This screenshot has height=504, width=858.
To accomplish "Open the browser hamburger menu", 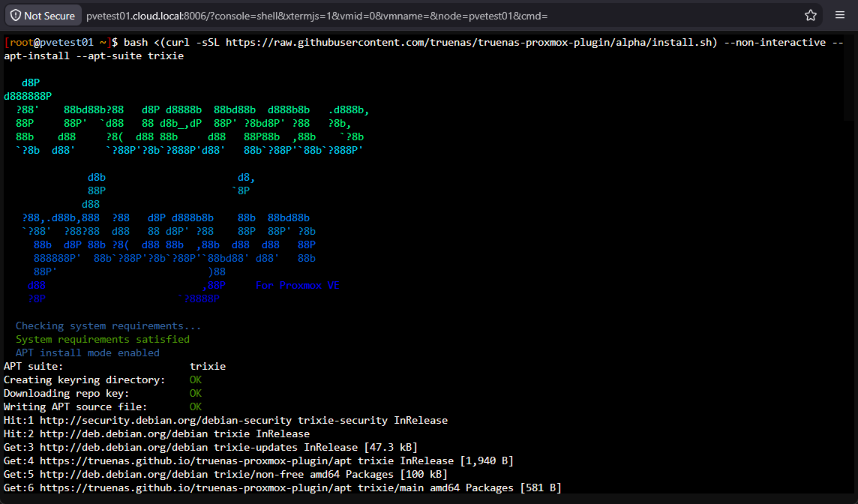I will pyautogui.click(x=840, y=15).
